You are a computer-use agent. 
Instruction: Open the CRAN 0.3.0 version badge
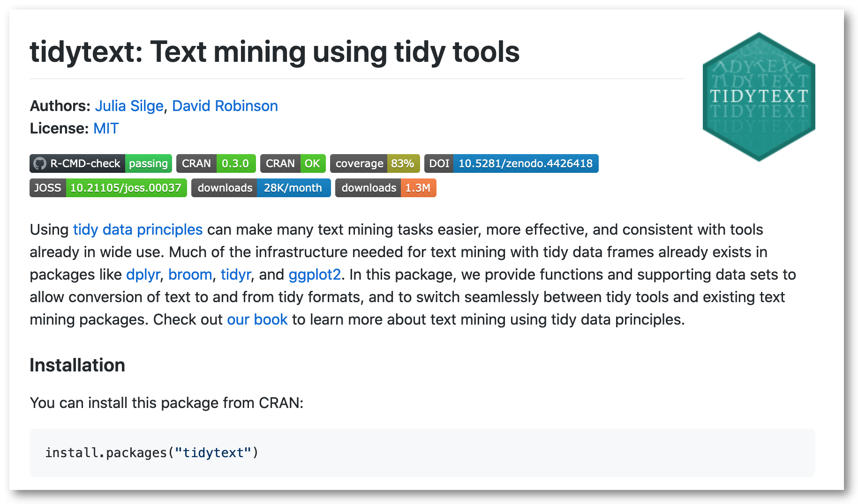[216, 163]
